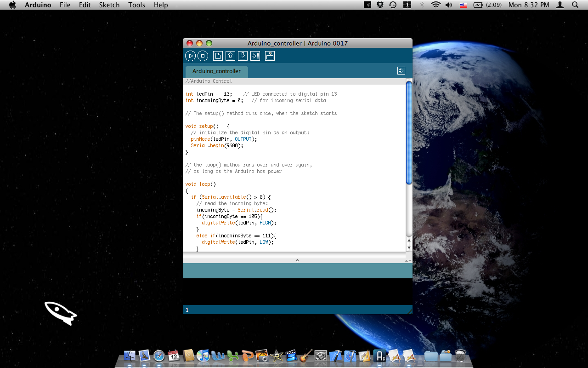Open the Edit menu
Screen dimensions: 588x368
85,5
